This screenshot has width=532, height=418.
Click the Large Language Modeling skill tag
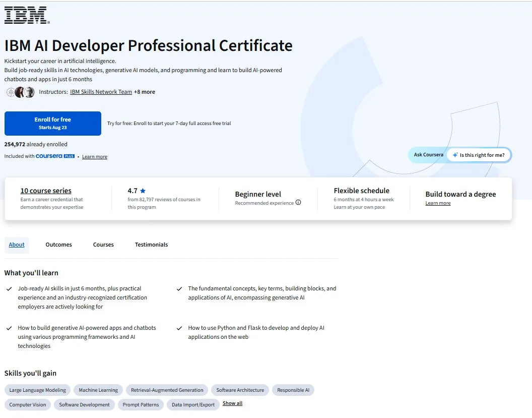37,390
